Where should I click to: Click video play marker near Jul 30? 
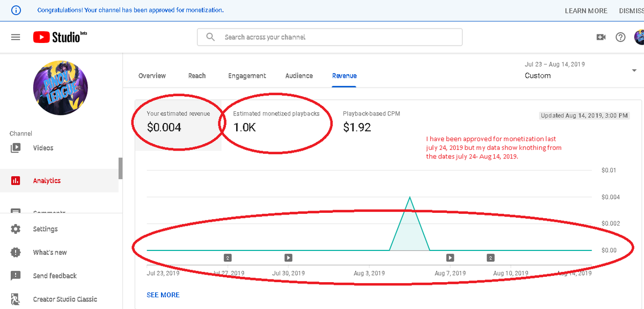[288, 258]
